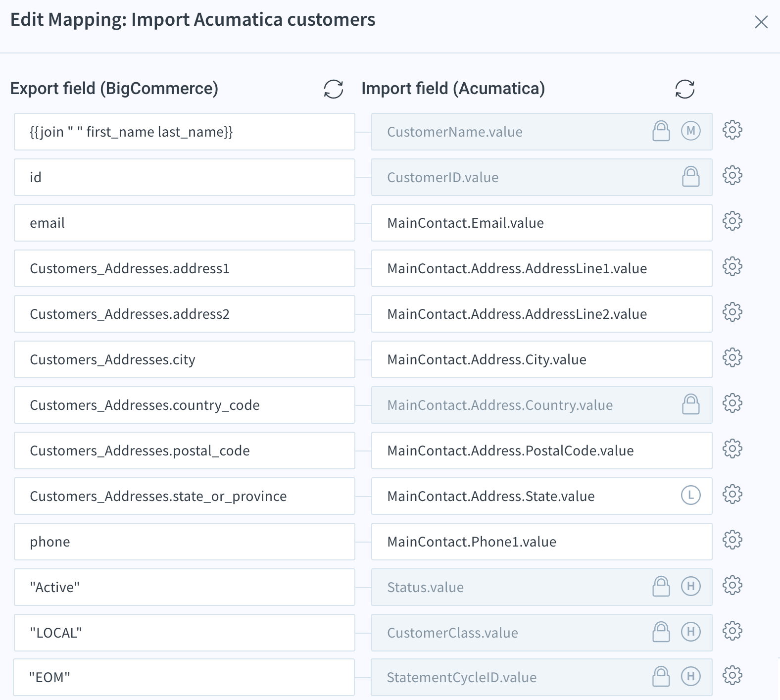Open settings gear for Status.value row
This screenshot has width=780, height=700.
pyautogui.click(x=732, y=585)
